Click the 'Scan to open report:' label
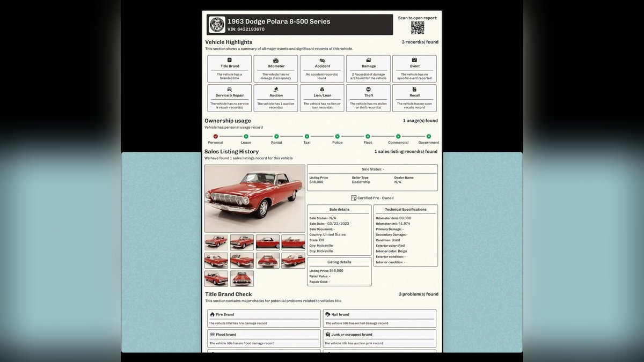 pyautogui.click(x=418, y=18)
